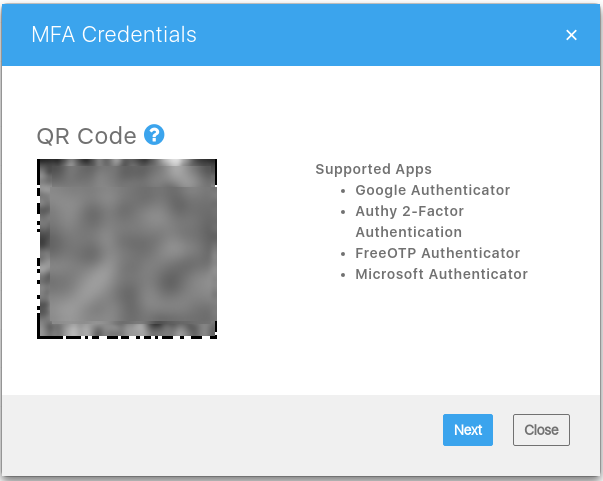Select Google Authenticator list entry
Image resolution: width=603 pixels, height=481 pixels.
tap(433, 190)
